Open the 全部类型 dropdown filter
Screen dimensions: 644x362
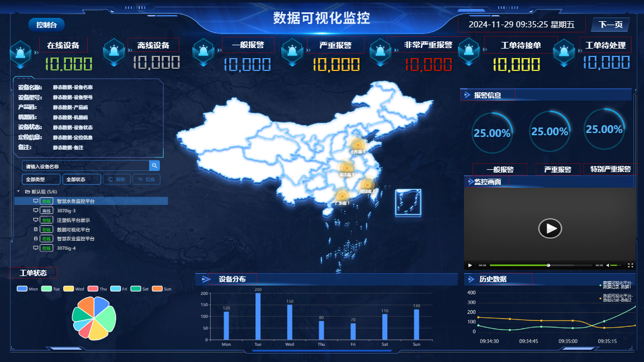tap(41, 179)
